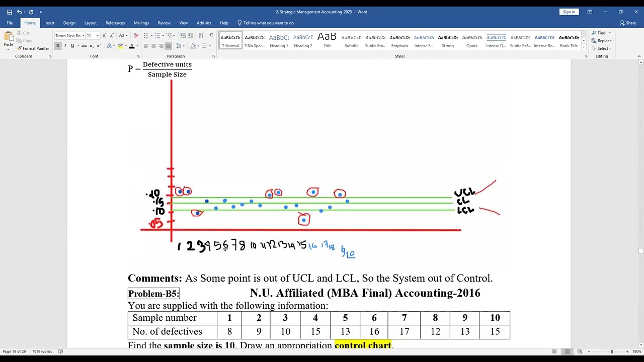Open Borders dropdown arrow
Screen dimensions: 644x362
[210, 46]
